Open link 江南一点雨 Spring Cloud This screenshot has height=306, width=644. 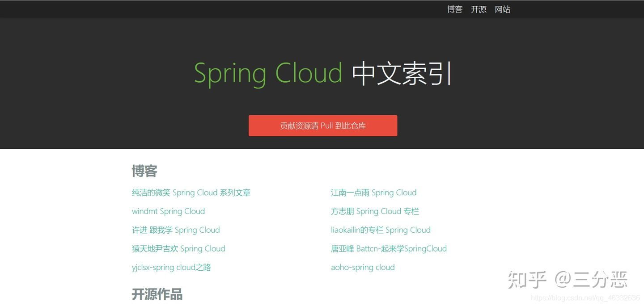point(374,193)
